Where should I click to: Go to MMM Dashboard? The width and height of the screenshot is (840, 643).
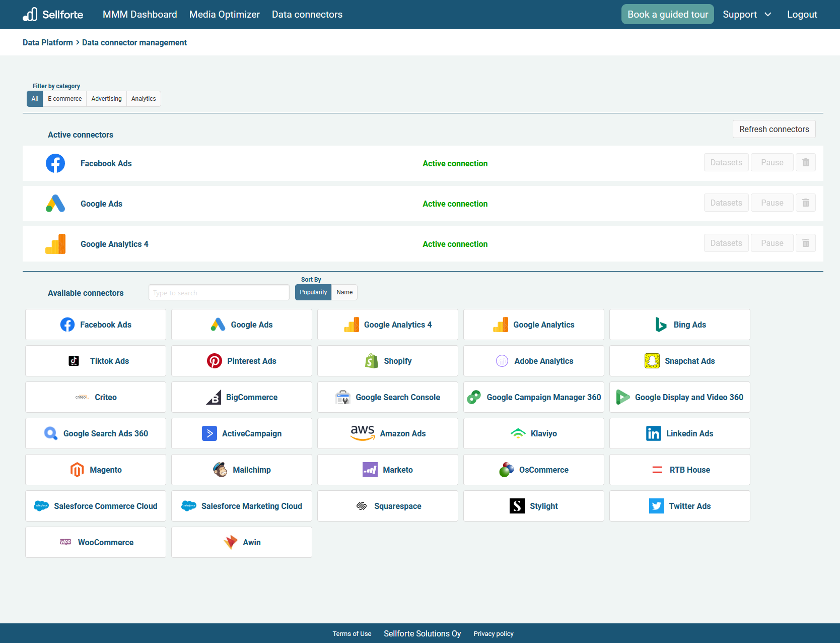pos(139,15)
